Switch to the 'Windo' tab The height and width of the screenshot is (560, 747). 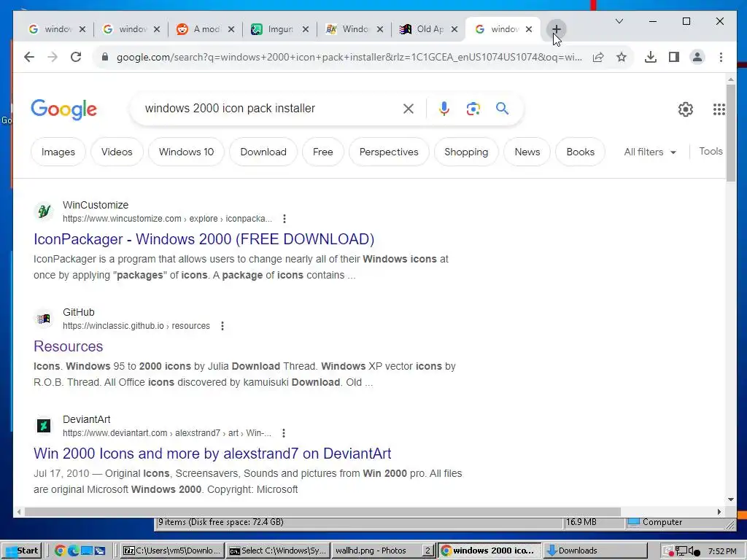[348, 29]
